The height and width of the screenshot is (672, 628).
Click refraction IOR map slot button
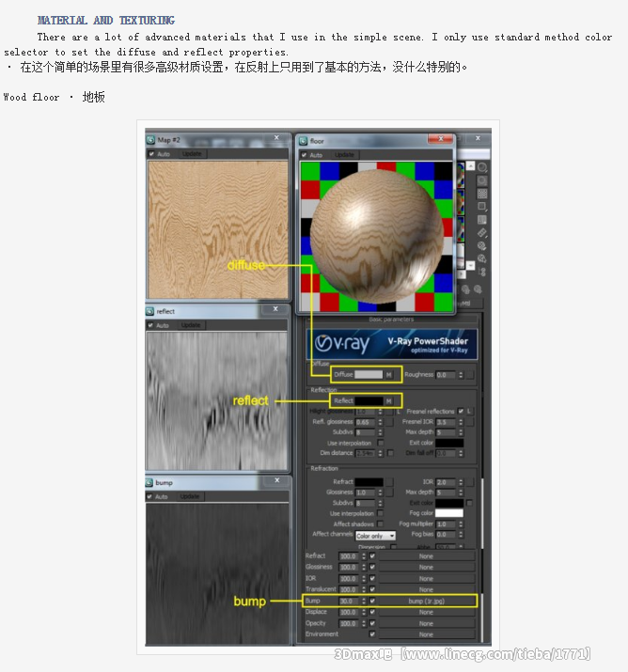tap(470, 482)
